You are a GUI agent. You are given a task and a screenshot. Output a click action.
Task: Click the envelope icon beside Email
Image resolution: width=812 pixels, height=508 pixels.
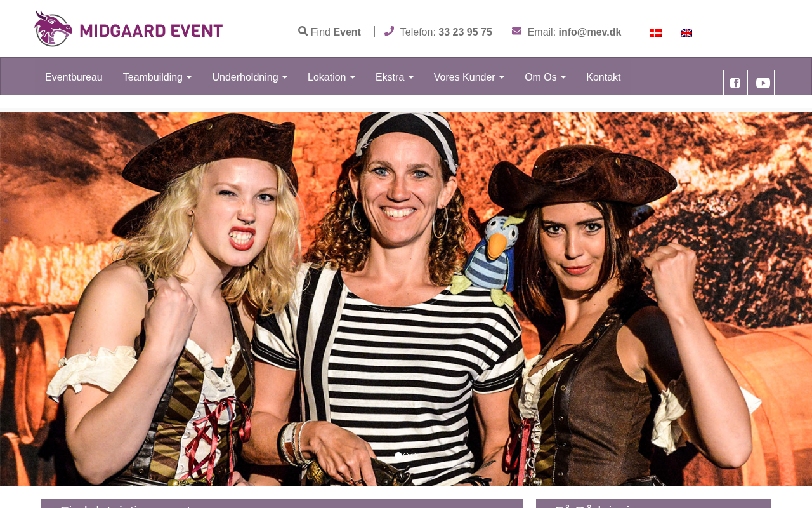(x=516, y=30)
